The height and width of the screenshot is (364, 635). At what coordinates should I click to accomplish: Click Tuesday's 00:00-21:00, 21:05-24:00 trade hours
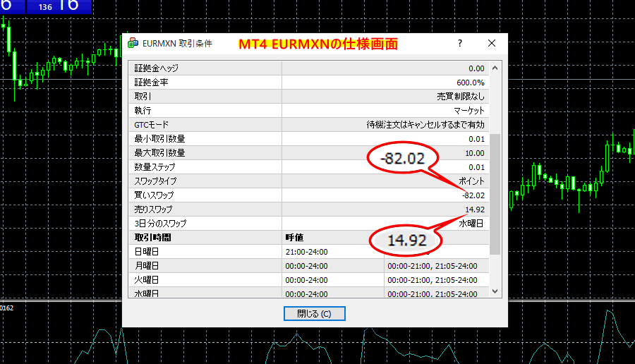[433, 280]
